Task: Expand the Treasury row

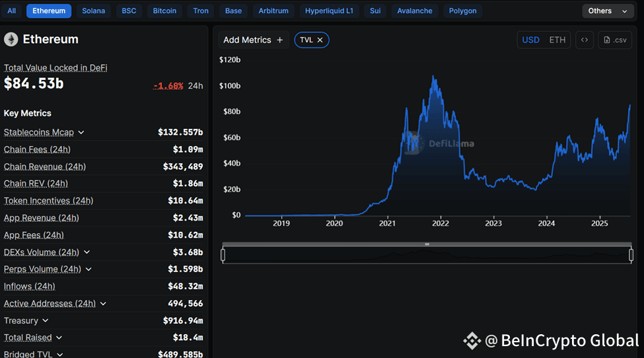Action: click(x=45, y=320)
